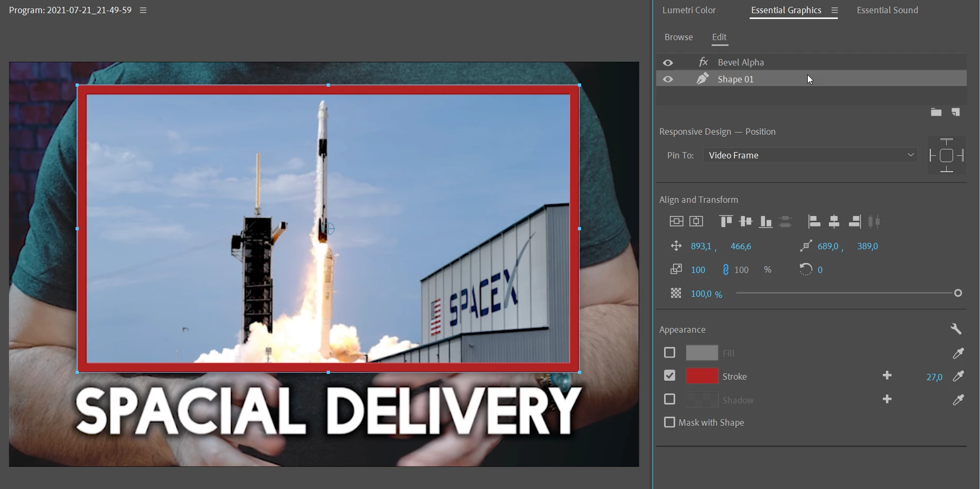Open the Fill color swatch
980x489 pixels.
tap(702, 353)
